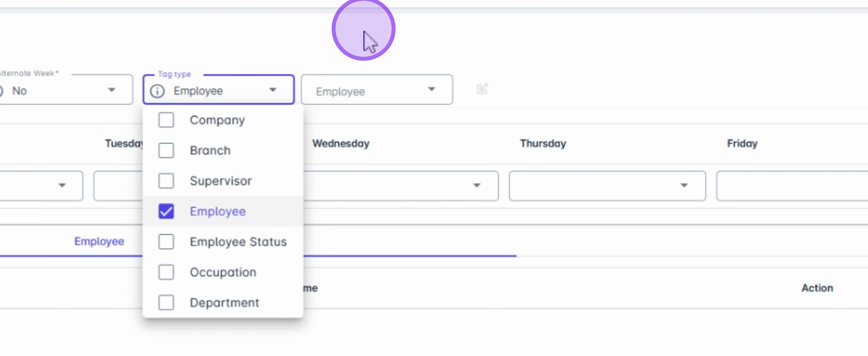The width and height of the screenshot is (868, 356).
Task: Click the Action column header
Action: click(817, 288)
